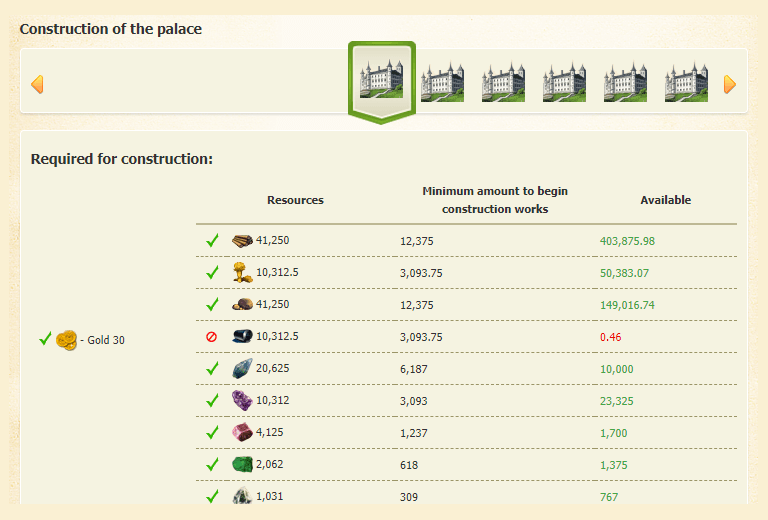The width and height of the screenshot is (768, 520).
Task: Click the red ruby resource icon
Action: click(x=242, y=432)
